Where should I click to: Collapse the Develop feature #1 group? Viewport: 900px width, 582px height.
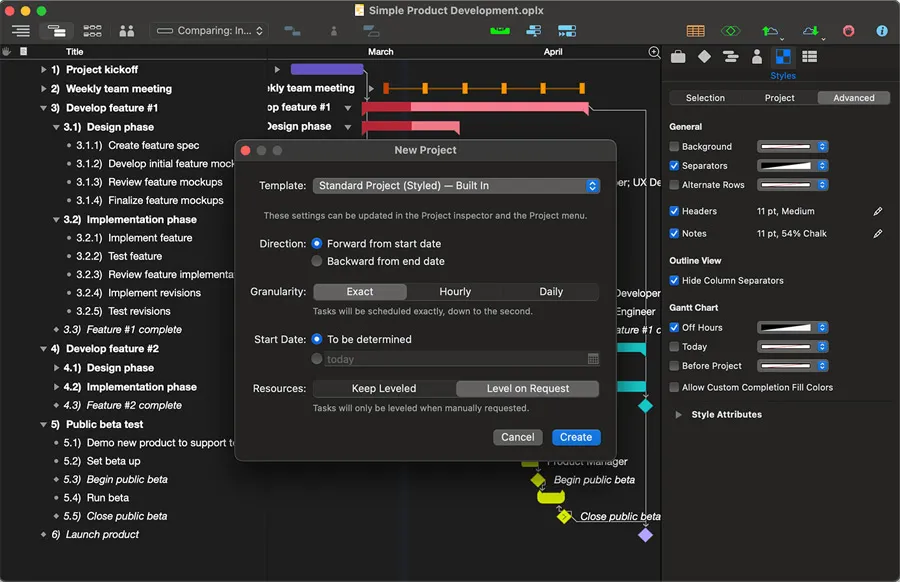pos(44,108)
